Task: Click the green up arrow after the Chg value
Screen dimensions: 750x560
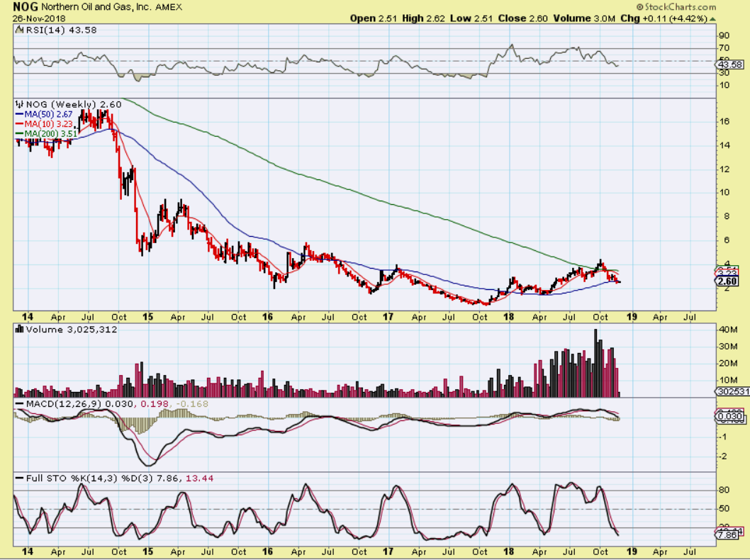Action: tap(712, 18)
